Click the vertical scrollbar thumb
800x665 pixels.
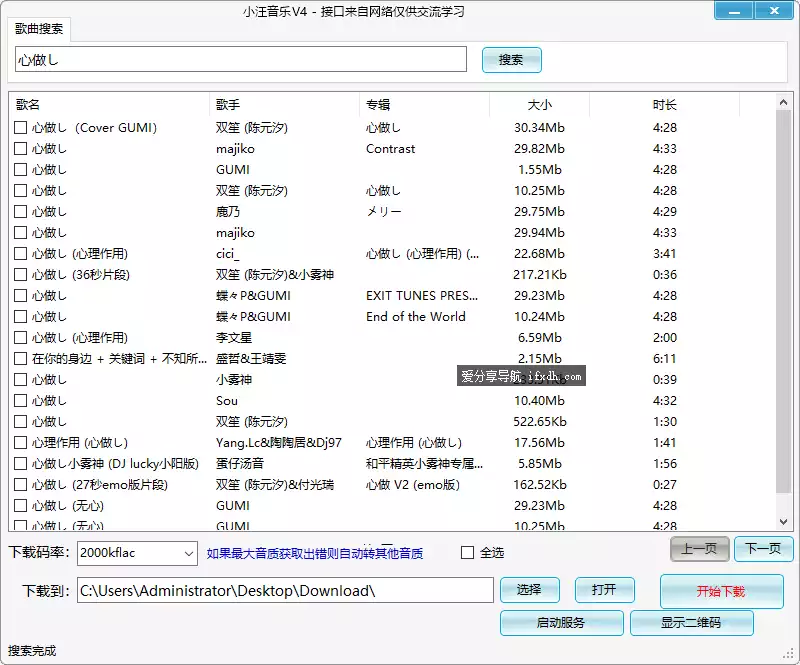click(x=784, y=302)
